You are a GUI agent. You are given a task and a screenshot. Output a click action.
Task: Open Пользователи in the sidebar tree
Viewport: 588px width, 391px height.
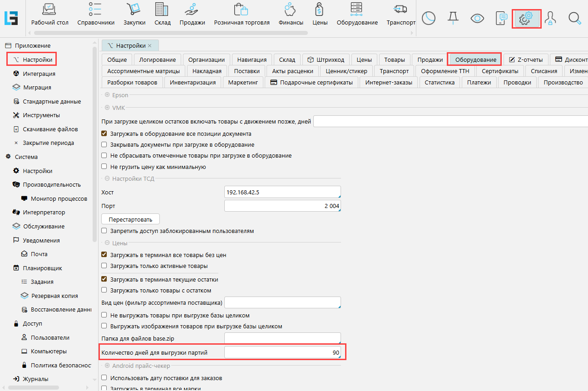(x=50, y=337)
